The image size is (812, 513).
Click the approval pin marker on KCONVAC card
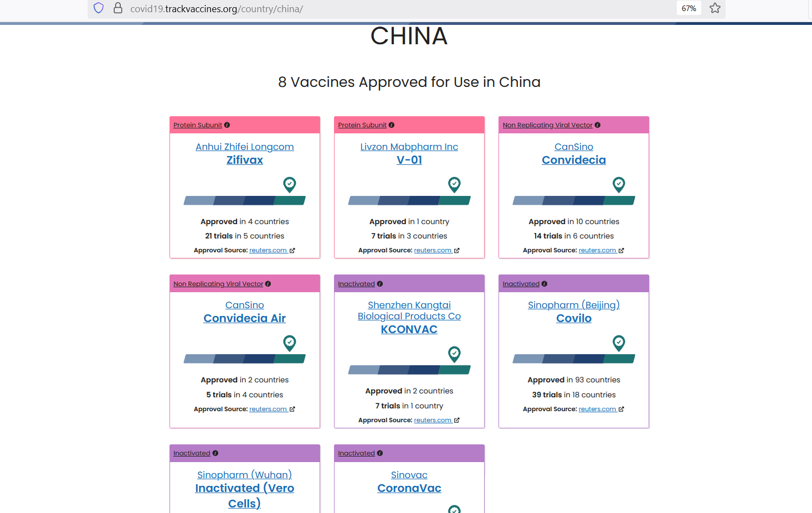click(x=454, y=354)
